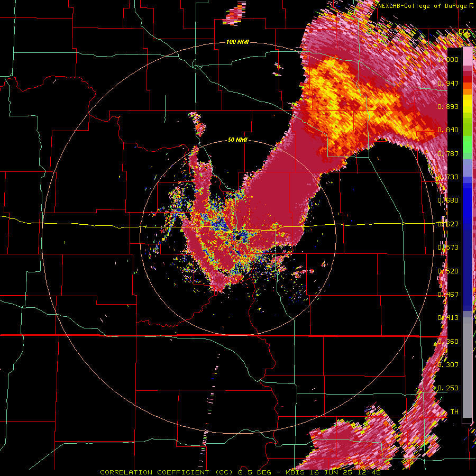
Task: Select the 0.520 legend value
Action: pyautogui.click(x=448, y=271)
